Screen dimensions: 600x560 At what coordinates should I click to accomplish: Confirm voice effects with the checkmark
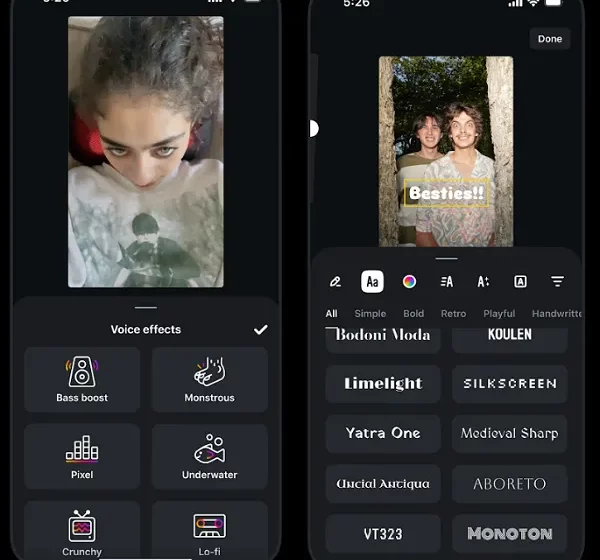point(260,329)
